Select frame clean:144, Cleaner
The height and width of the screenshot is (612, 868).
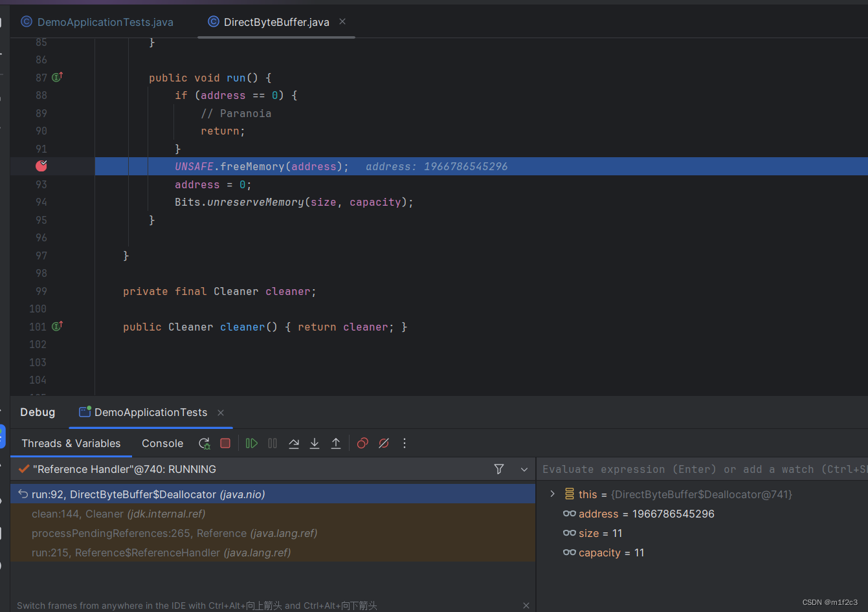coord(273,514)
